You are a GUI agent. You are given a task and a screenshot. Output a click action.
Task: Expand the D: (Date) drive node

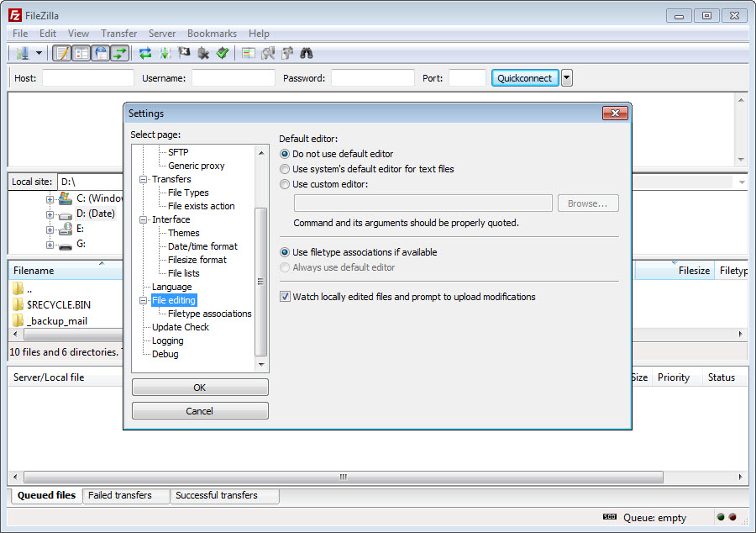click(50, 214)
